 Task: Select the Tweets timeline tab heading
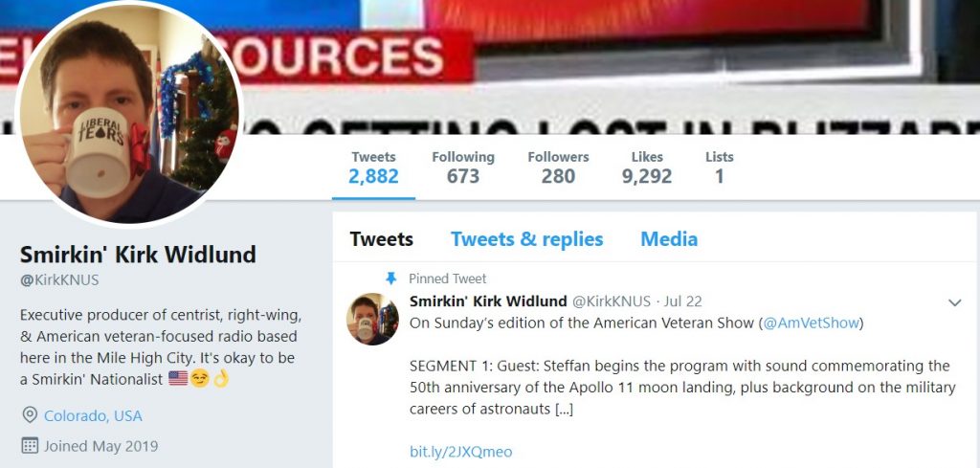coord(381,239)
